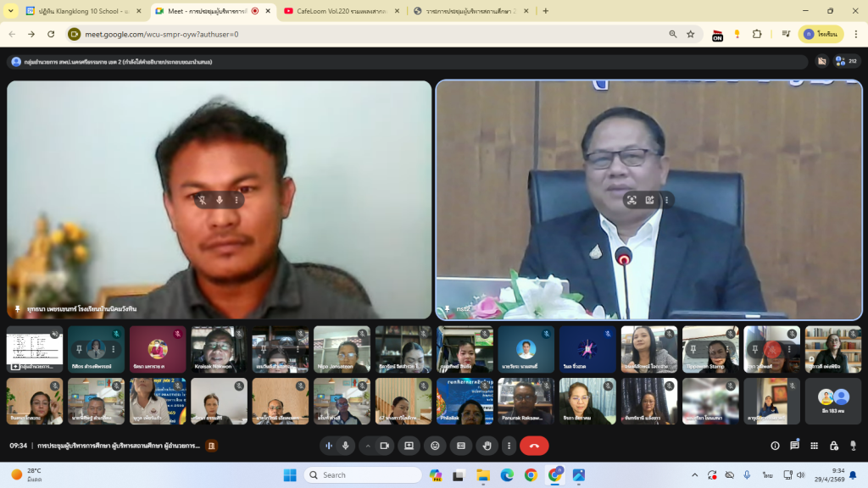The image size is (868, 488).
Task: Open the emoji reactions button
Action: tap(435, 446)
